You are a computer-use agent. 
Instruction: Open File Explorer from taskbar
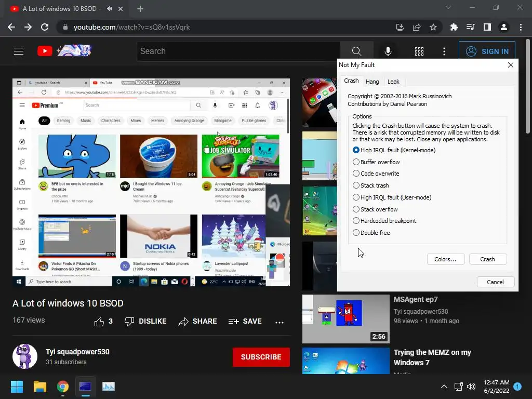point(39,387)
